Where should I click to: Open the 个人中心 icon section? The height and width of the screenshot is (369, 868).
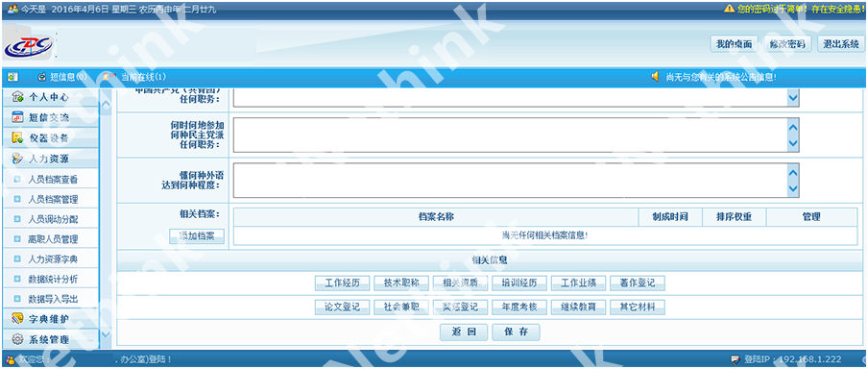click(x=17, y=96)
